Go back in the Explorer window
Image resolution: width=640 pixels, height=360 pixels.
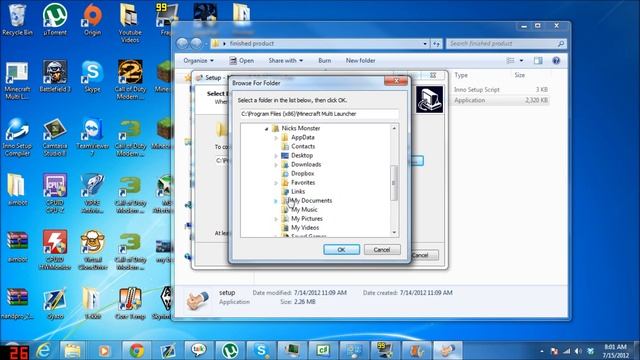pyautogui.click(x=182, y=43)
